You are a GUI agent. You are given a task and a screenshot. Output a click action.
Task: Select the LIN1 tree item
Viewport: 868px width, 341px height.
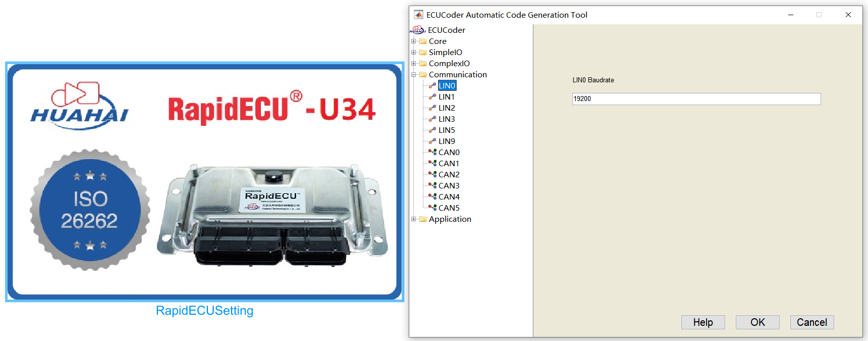447,96
